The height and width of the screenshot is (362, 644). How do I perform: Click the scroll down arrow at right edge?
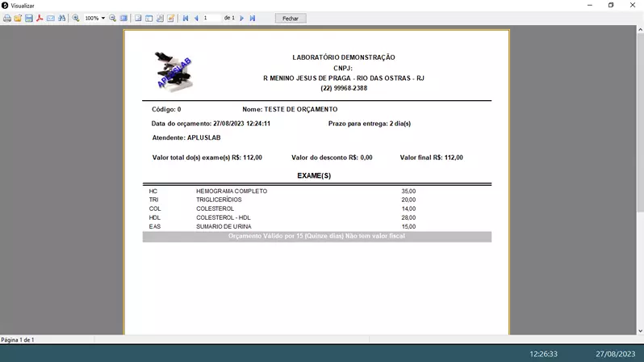click(640, 331)
